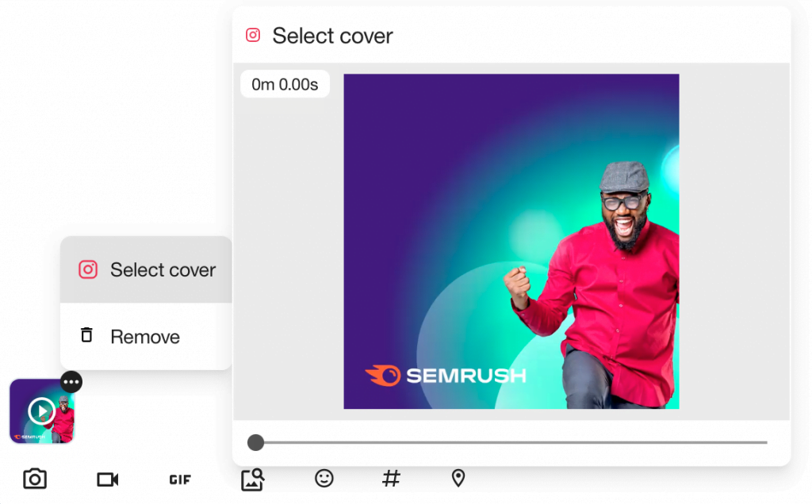Image resolution: width=812 pixels, height=504 pixels.
Task: Click the Select cover panel title
Action: click(332, 36)
